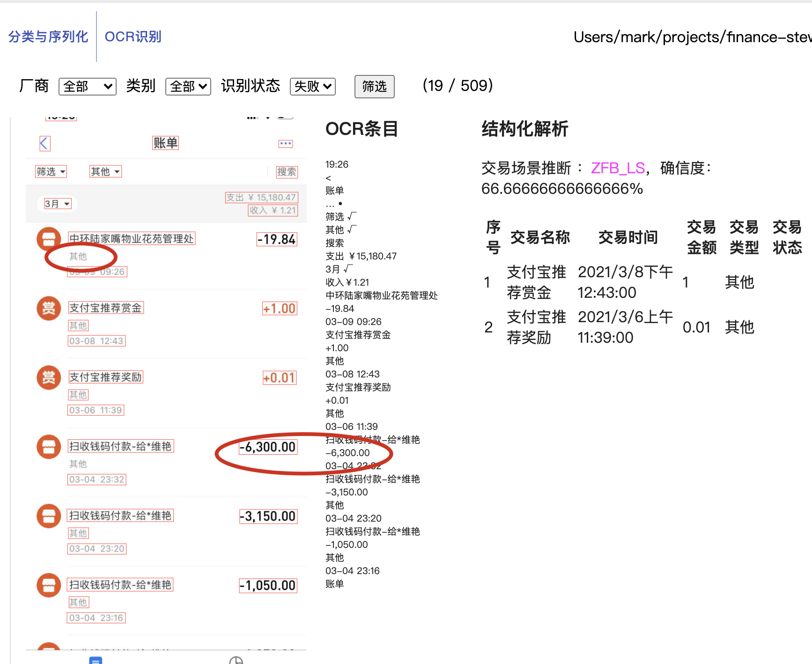Open the 识别状态 dropdown set to 失败

tap(313, 87)
